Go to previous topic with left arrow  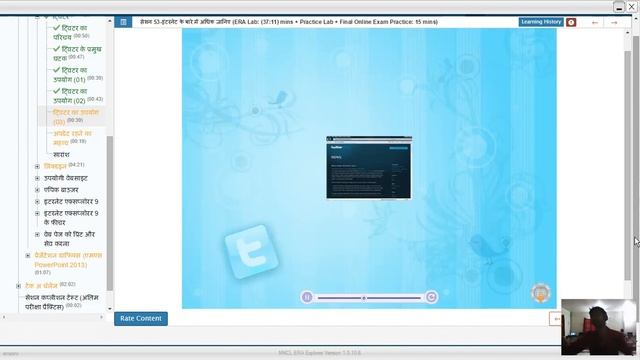point(595,23)
